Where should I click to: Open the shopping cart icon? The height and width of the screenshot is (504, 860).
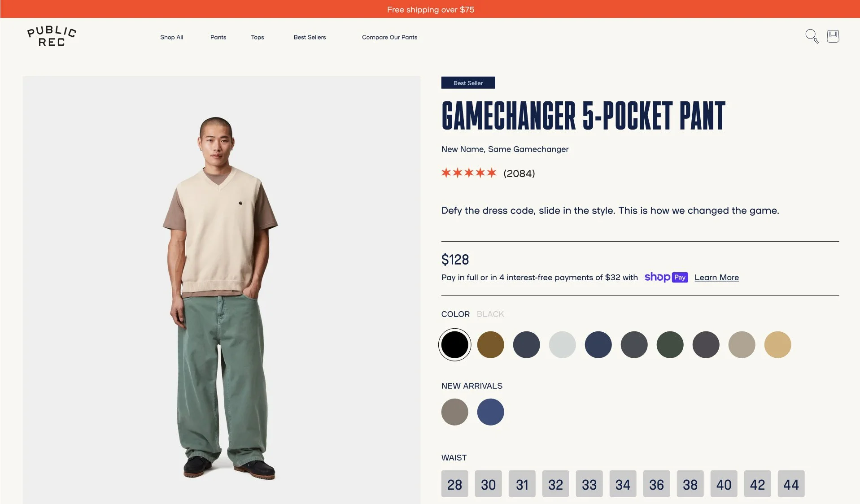(833, 36)
